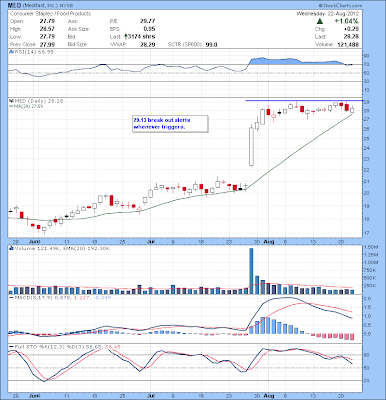This screenshot has height=400, width=386.
Task: Select the MED ticker symbol title
Action: (15, 6)
